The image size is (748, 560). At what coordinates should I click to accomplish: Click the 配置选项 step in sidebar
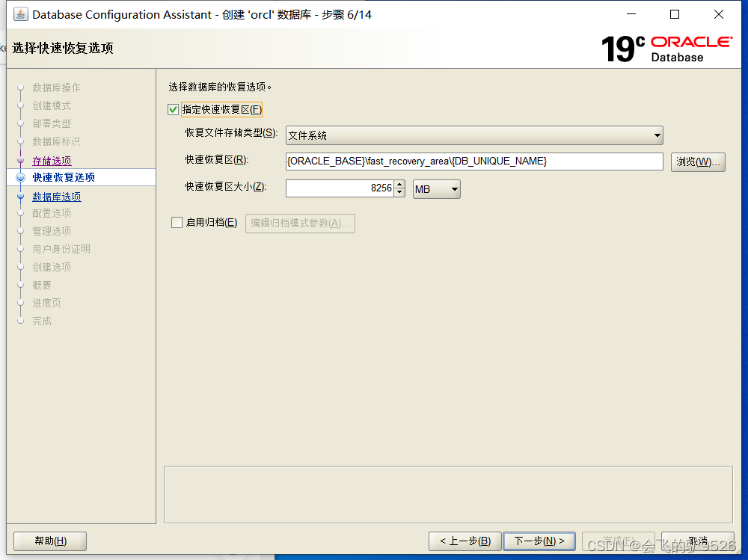[51, 213]
